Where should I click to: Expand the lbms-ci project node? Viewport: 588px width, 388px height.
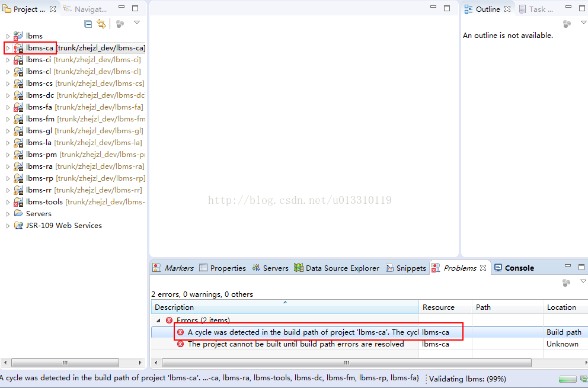8,60
